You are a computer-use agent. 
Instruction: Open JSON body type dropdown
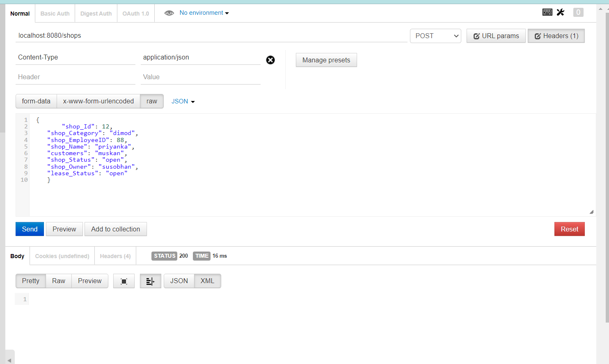coord(183,101)
